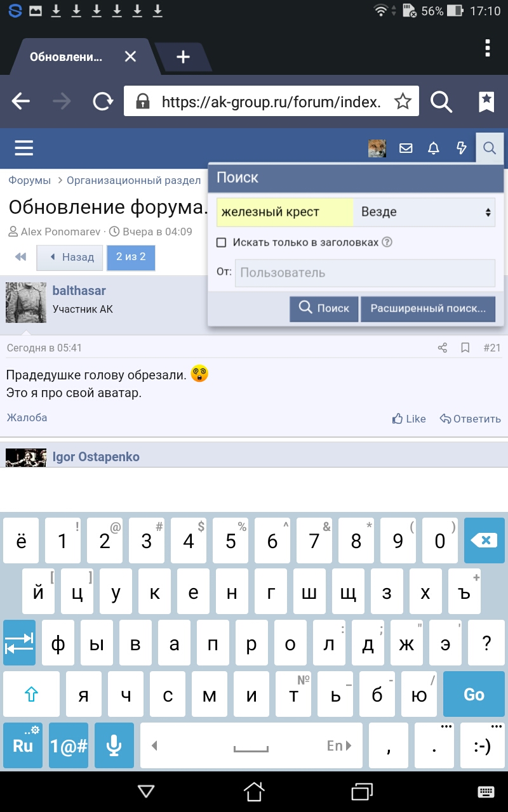Viewport: 508px width, 812px height.
Task: Open a new browser tab
Action: coord(183,57)
